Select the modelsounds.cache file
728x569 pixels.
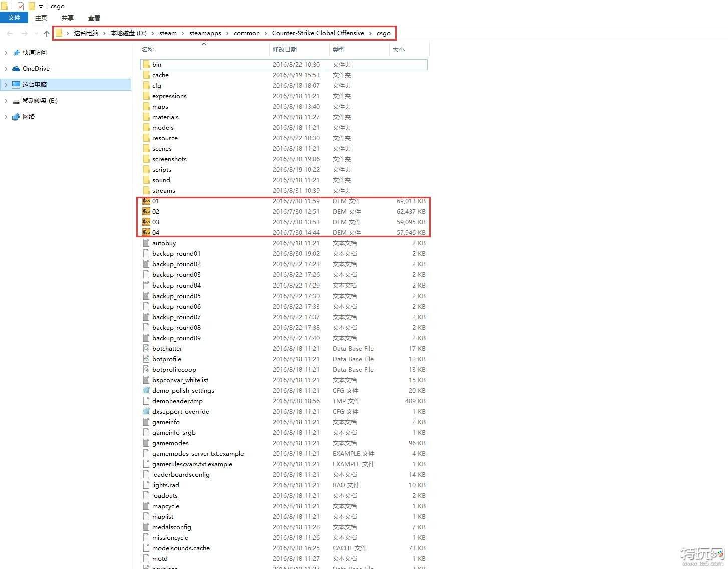[x=181, y=548]
